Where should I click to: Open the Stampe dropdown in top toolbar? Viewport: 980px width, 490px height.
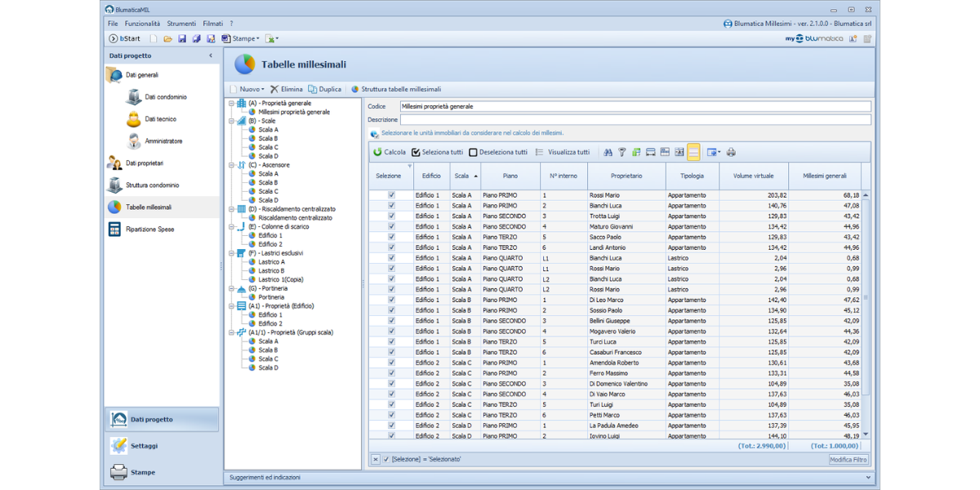pos(245,38)
